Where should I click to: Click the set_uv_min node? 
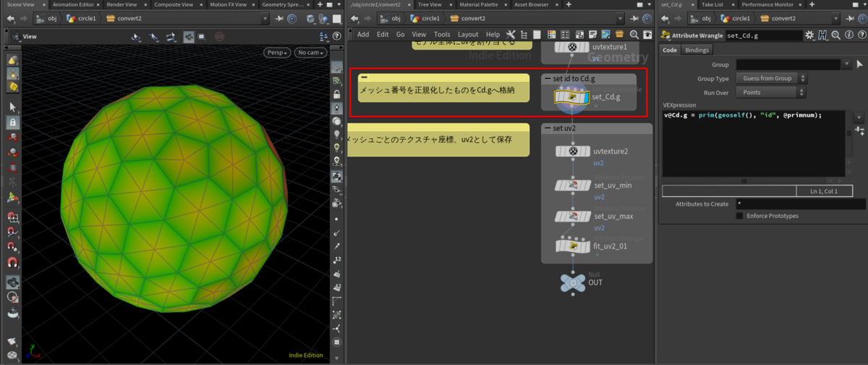click(x=574, y=185)
